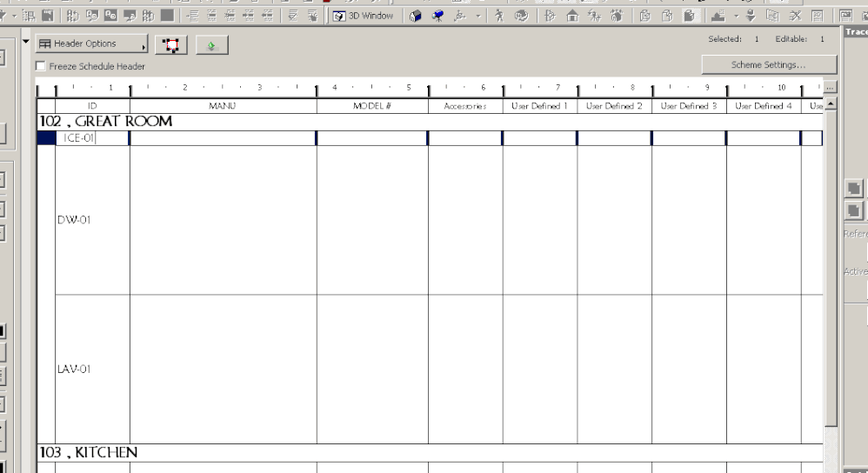Click the red selection rectangle button
The image size is (868, 473).
171,45
